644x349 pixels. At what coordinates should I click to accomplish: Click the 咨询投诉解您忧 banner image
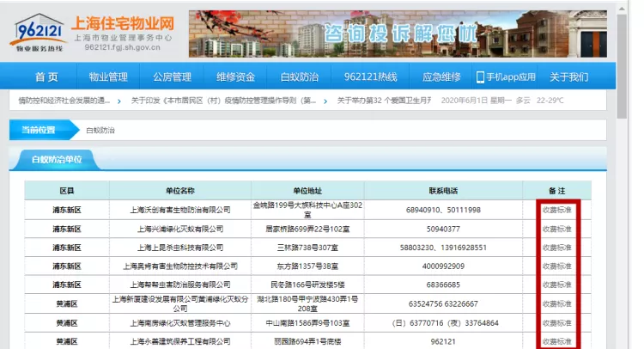[x=398, y=34]
